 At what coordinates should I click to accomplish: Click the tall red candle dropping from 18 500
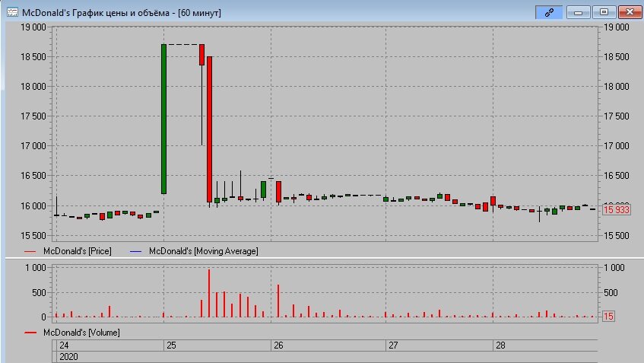(x=209, y=129)
